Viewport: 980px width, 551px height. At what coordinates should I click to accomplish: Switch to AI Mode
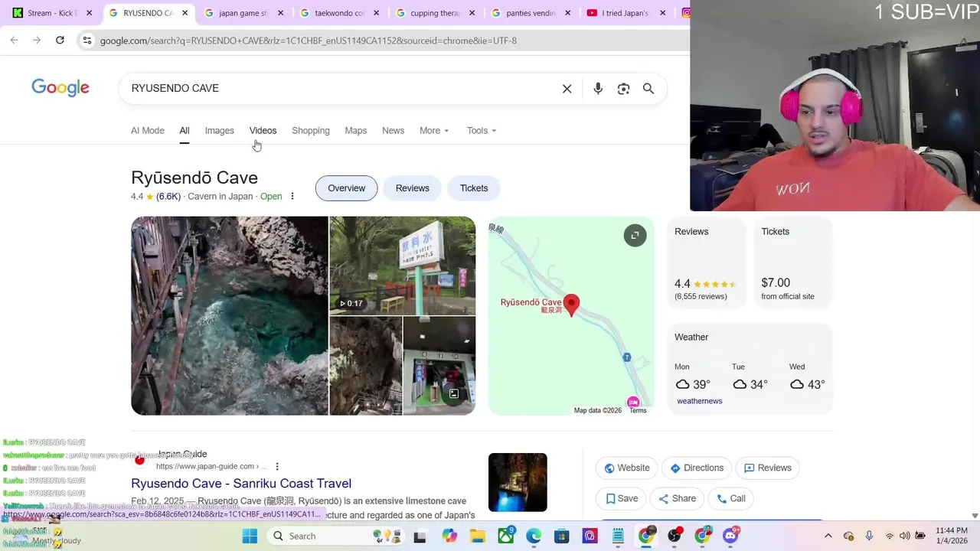[x=148, y=131]
